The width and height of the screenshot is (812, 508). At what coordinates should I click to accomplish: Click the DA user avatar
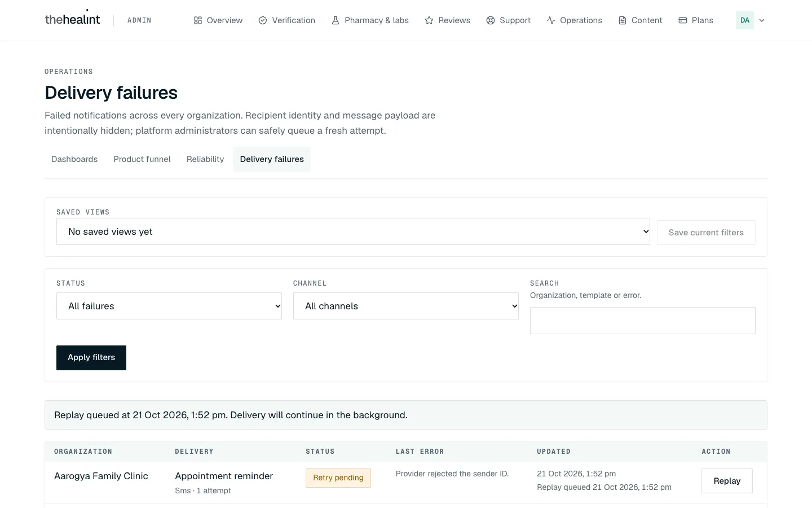point(745,20)
